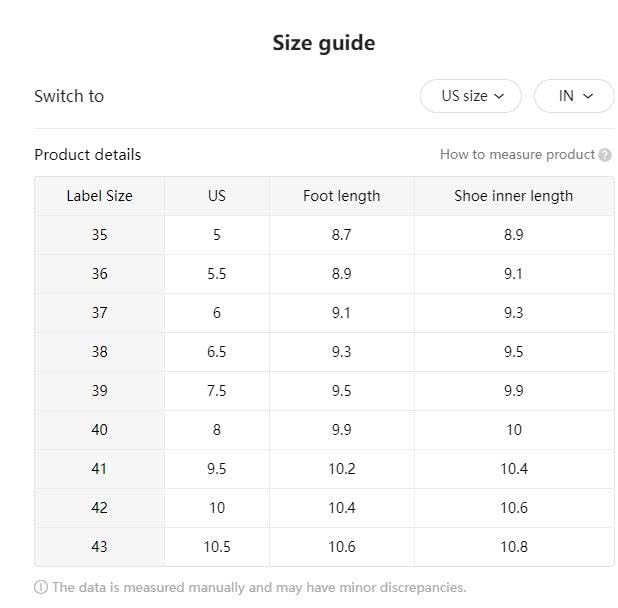This screenshot has width=618, height=608.
Task: Click the label size 43 cell
Action: [99, 547]
